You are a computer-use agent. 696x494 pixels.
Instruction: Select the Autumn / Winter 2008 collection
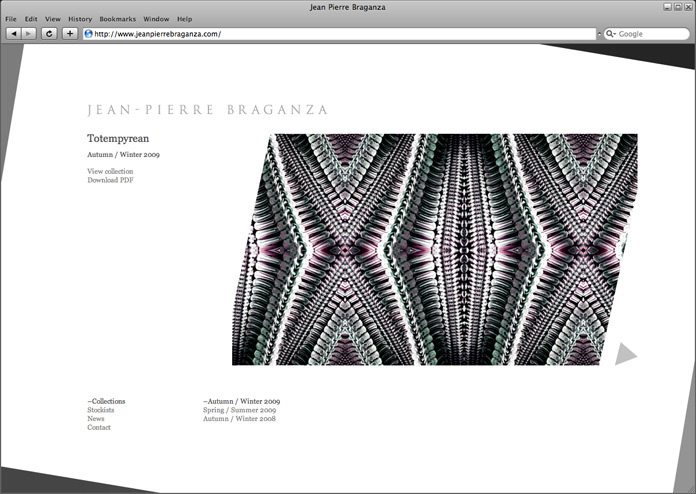(x=239, y=419)
